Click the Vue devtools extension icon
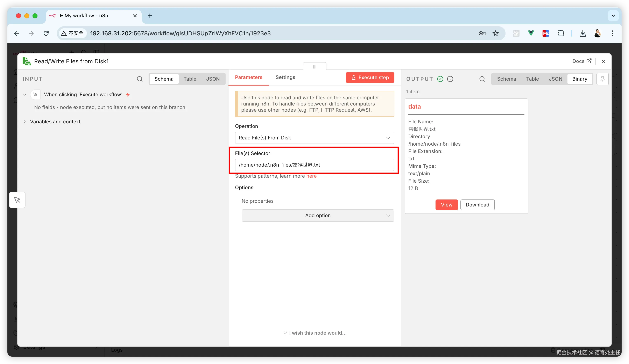The image size is (629, 364). point(531,33)
